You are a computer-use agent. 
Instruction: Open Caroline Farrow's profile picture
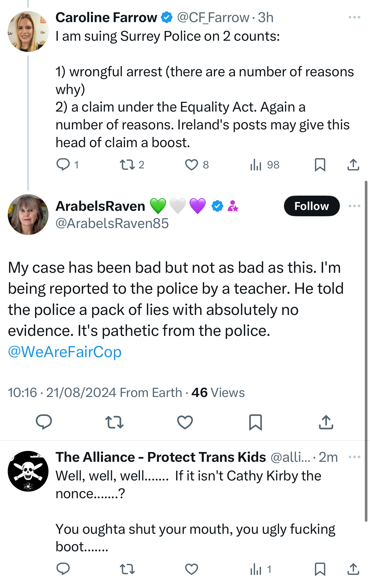point(28,32)
